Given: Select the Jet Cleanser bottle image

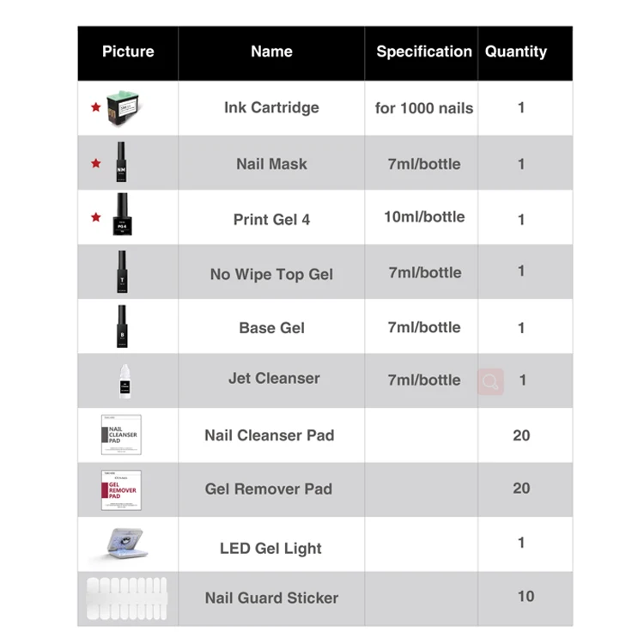Looking at the screenshot, I should pos(123,381).
